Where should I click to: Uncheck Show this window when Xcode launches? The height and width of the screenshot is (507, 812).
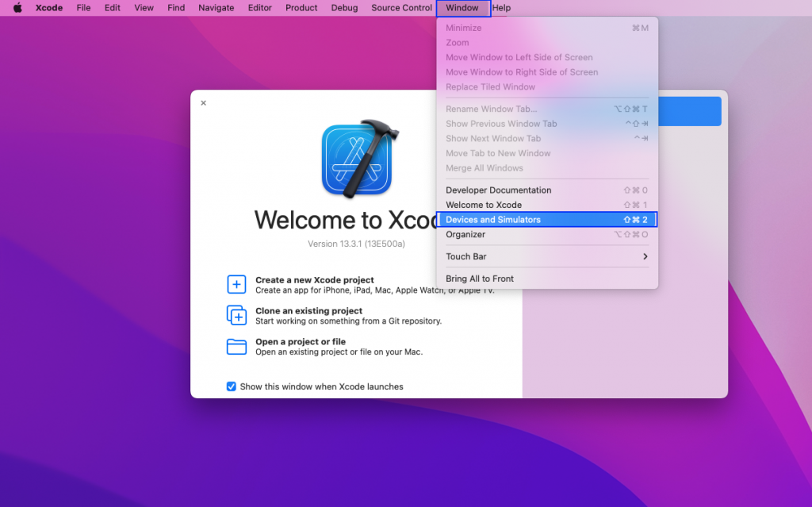pos(232,386)
